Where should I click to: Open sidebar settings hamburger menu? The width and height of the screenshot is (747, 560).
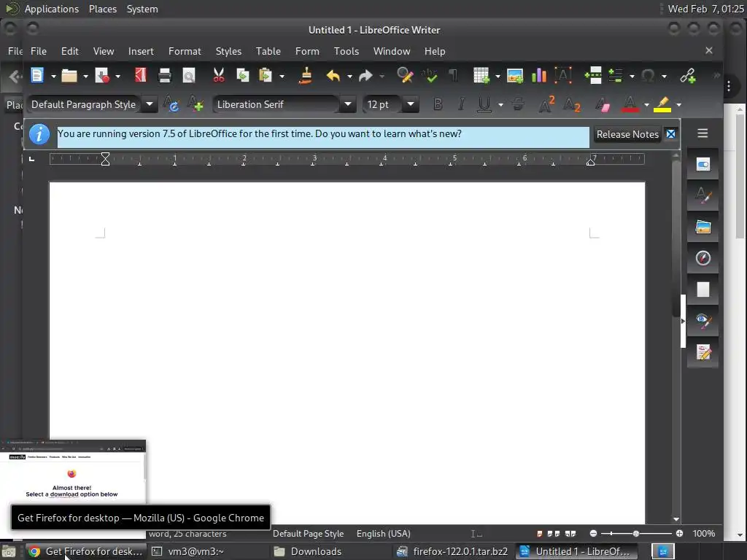(703, 133)
